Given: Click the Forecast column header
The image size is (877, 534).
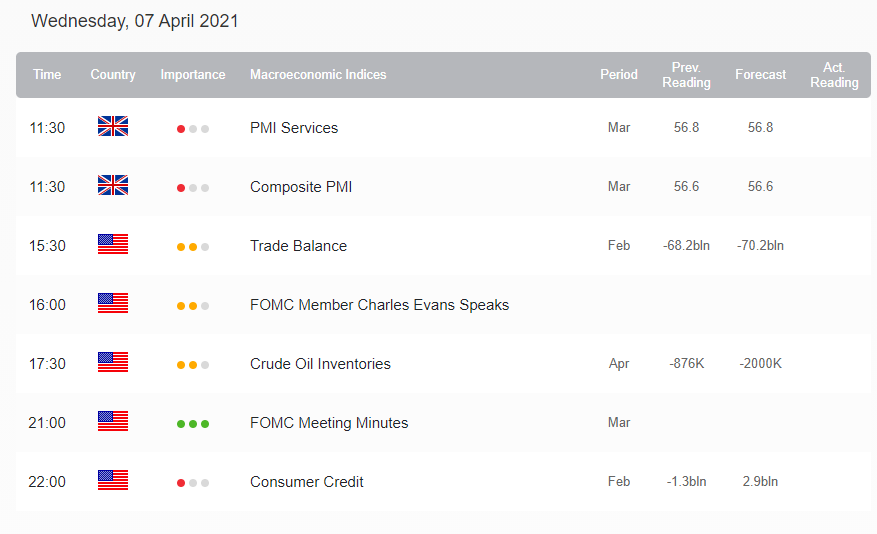Looking at the screenshot, I should [x=760, y=74].
